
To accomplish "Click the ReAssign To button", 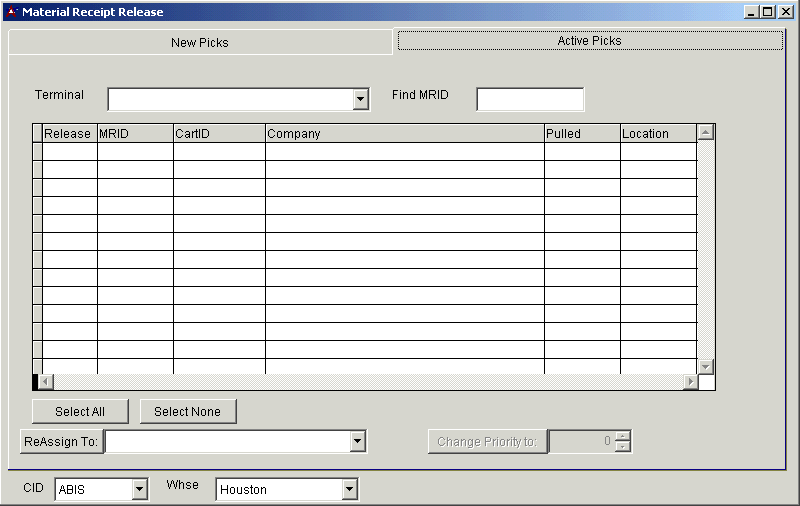I will click(x=62, y=441).
